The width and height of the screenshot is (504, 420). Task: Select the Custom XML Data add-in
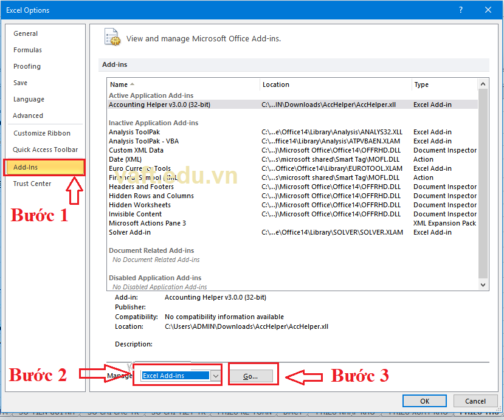click(x=292, y=150)
